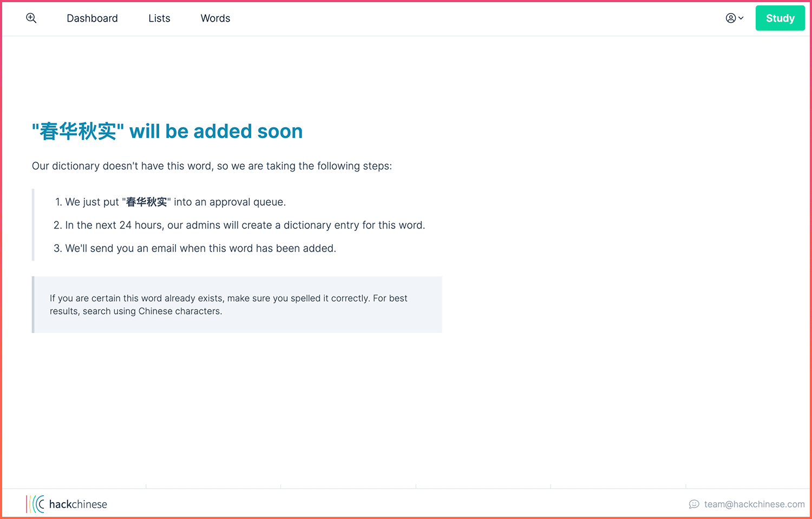Expand the account dropdown chevron
This screenshot has height=519, width=812.
[x=741, y=18]
